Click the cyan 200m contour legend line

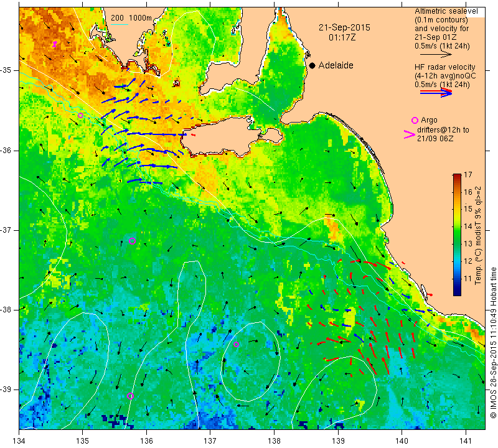pyautogui.click(x=120, y=24)
